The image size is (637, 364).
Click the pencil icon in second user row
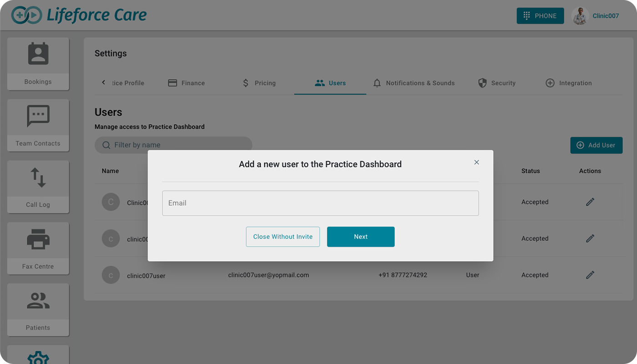pos(590,238)
